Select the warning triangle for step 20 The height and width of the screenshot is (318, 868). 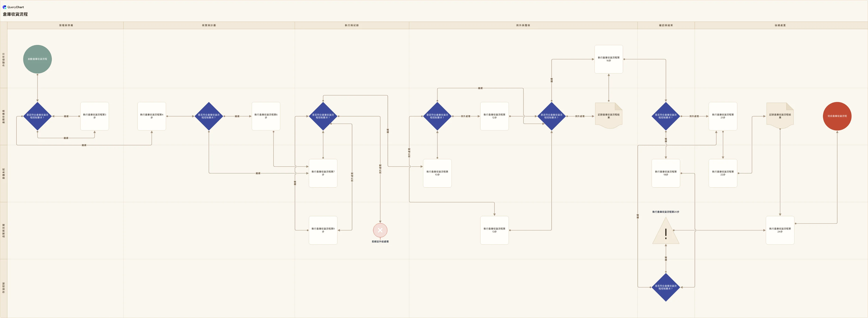[666, 230]
